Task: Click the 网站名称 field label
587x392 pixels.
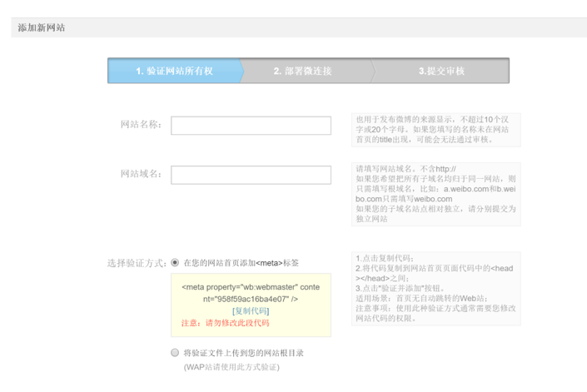Action: (141, 125)
